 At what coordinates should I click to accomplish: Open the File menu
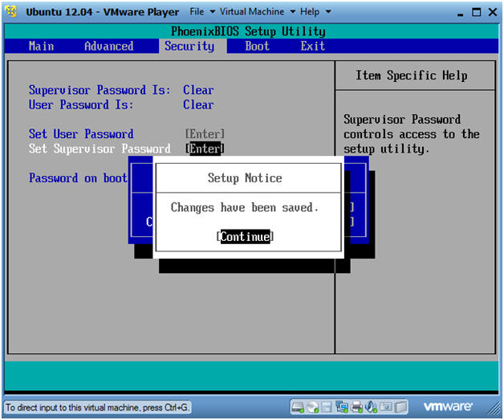197,12
